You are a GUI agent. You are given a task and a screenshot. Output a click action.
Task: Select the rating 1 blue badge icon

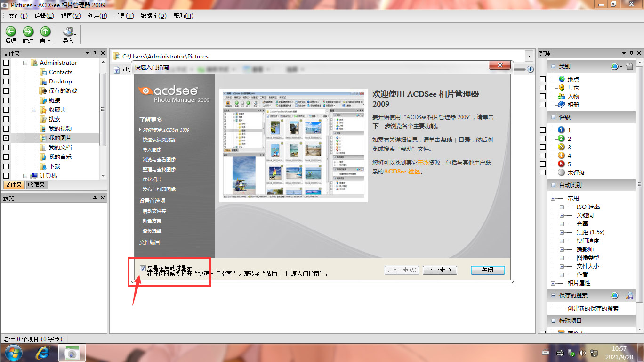click(561, 130)
